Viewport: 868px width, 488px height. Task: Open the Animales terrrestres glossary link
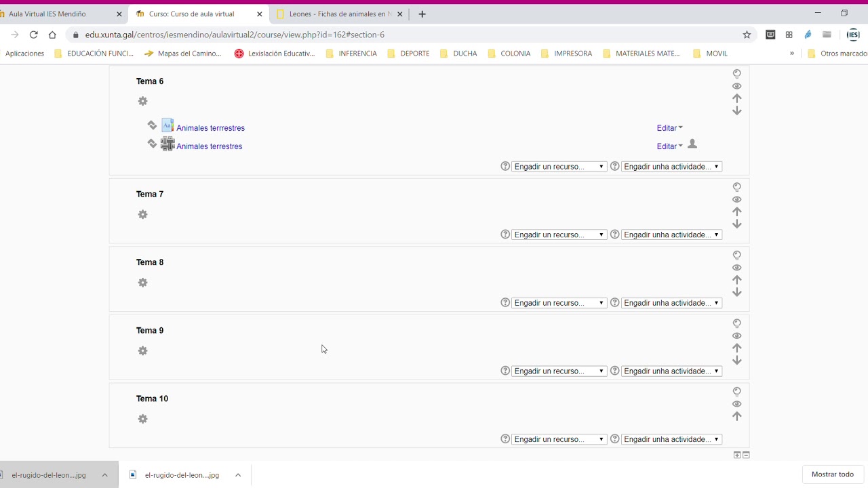210,128
